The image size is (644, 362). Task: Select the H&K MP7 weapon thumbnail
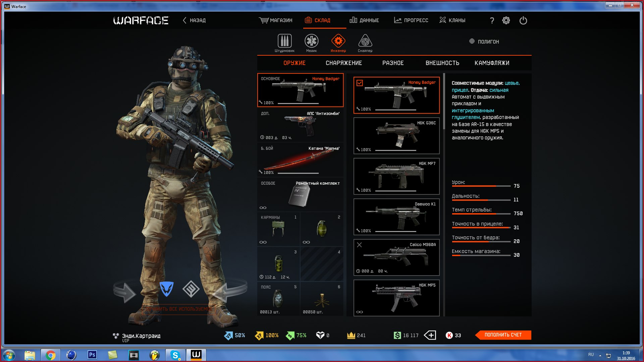coord(396,176)
